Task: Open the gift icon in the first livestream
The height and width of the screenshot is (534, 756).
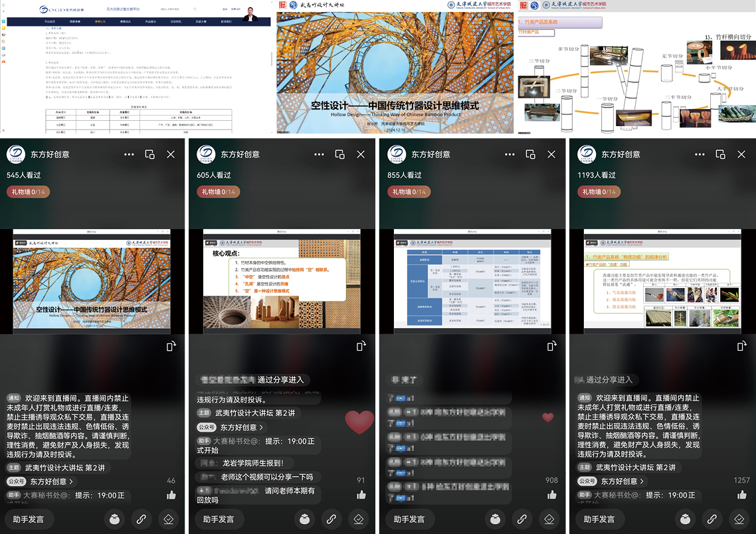Action: coord(114,519)
